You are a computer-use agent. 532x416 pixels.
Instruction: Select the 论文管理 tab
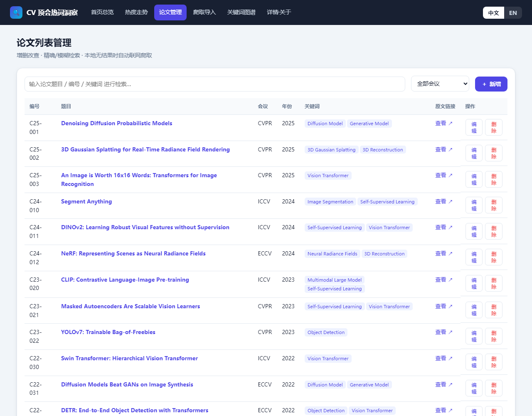coord(170,12)
